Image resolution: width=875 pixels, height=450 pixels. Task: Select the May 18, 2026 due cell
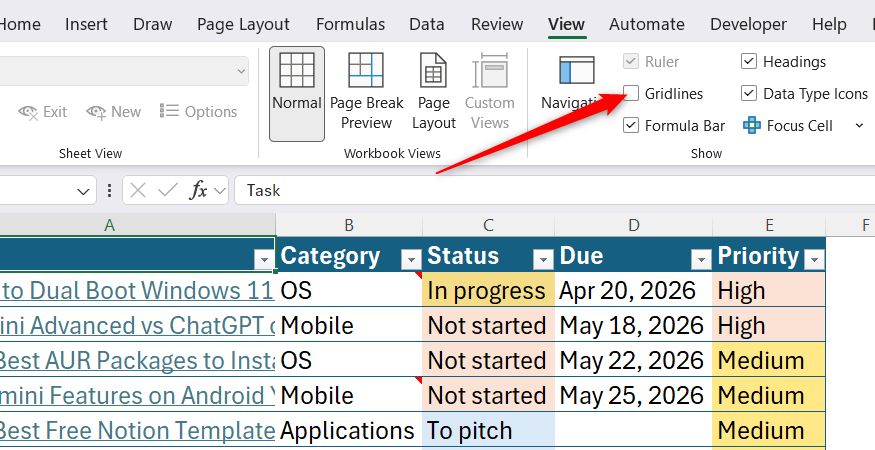click(633, 325)
